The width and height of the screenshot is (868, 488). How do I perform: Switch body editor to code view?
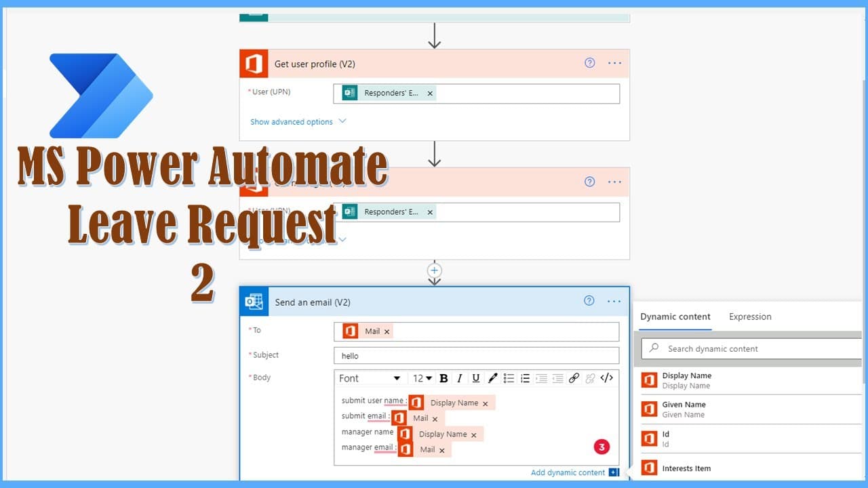[607, 378]
